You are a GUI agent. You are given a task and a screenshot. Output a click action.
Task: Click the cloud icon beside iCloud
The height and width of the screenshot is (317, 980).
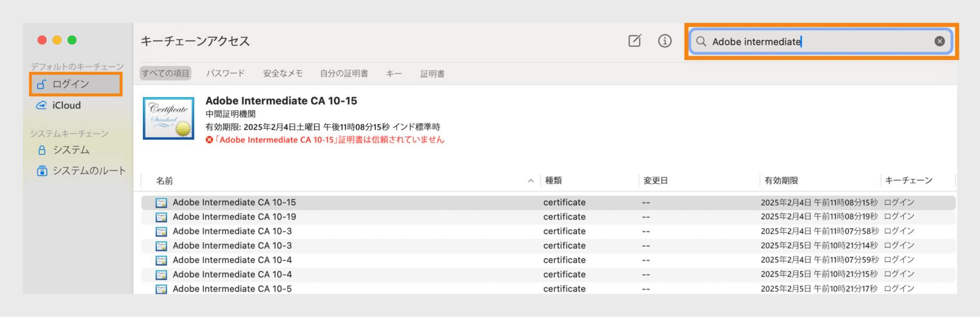(41, 105)
